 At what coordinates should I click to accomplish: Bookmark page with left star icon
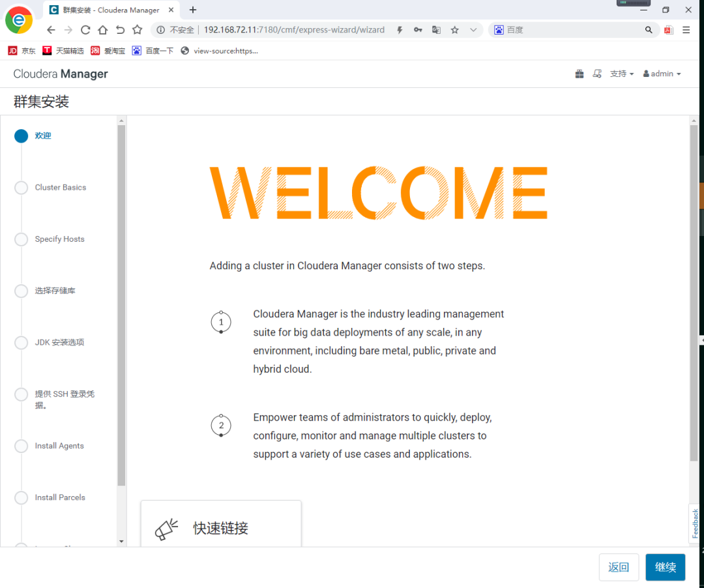(x=138, y=30)
